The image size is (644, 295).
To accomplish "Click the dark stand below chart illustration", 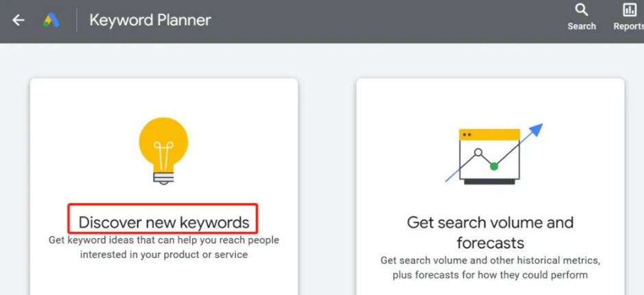I will click(489, 181).
